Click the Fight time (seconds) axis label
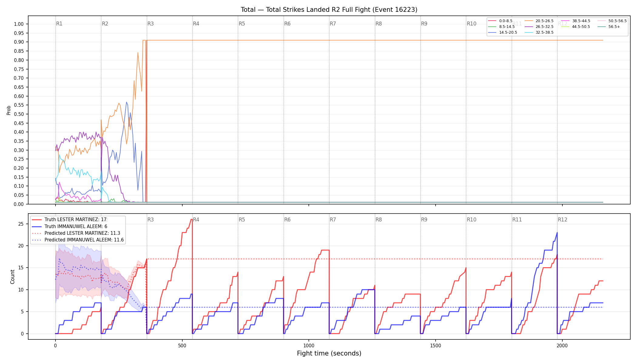Viewport: 637px width, 364px height. point(329,353)
